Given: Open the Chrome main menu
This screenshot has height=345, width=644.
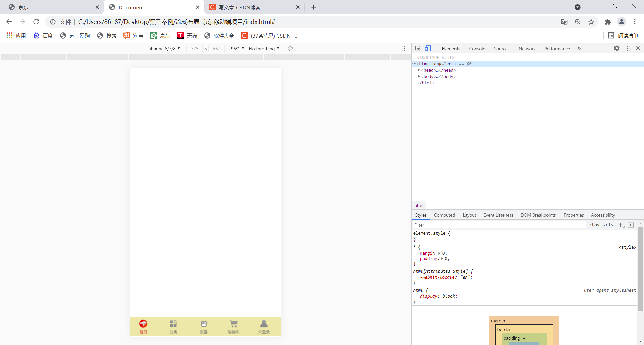Looking at the screenshot, I should point(635,22).
